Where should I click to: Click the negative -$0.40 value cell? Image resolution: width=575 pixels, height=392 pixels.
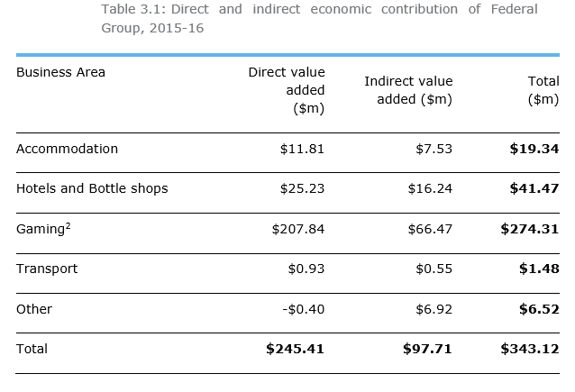coord(302,309)
